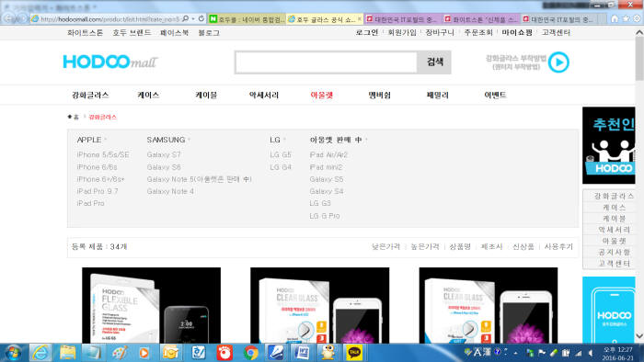
Task: Open 공지사항 in the right sidebar menu
Action: (x=614, y=252)
